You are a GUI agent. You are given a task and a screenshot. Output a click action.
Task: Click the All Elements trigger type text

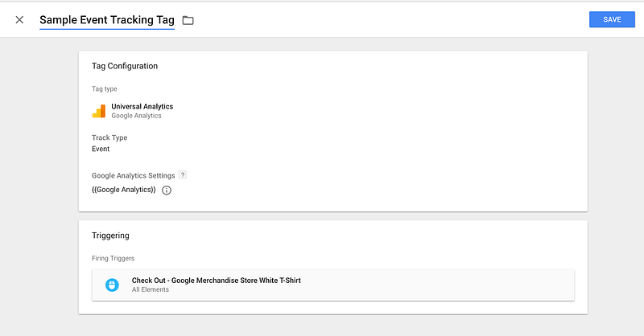click(x=151, y=289)
